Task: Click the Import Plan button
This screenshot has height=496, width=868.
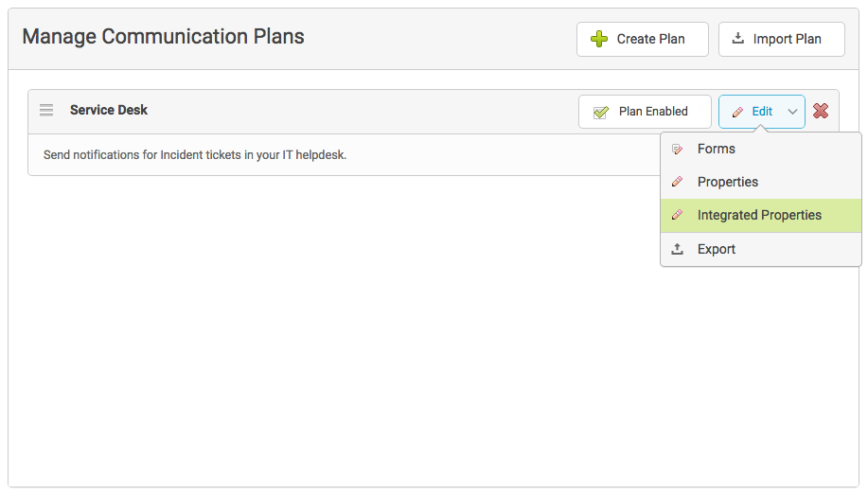Action: click(x=782, y=40)
